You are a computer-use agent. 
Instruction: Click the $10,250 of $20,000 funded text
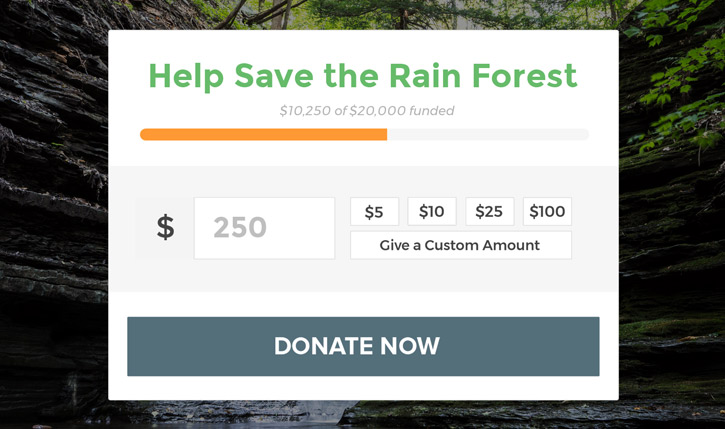(x=366, y=111)
